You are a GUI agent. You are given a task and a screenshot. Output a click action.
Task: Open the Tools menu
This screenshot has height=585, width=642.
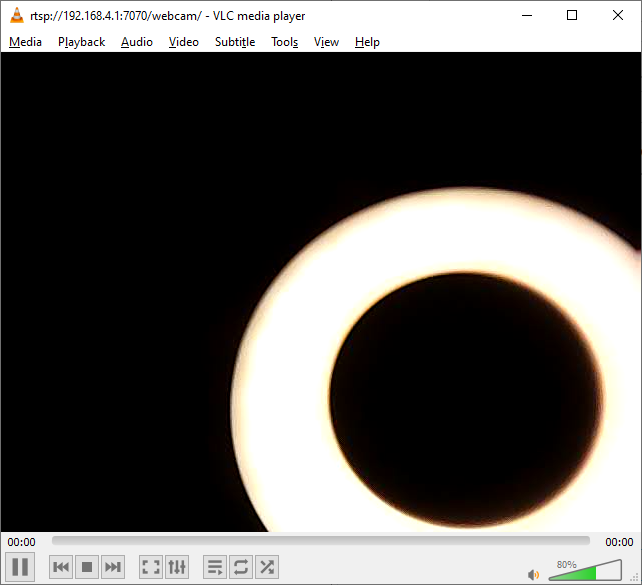pos(285,42)
